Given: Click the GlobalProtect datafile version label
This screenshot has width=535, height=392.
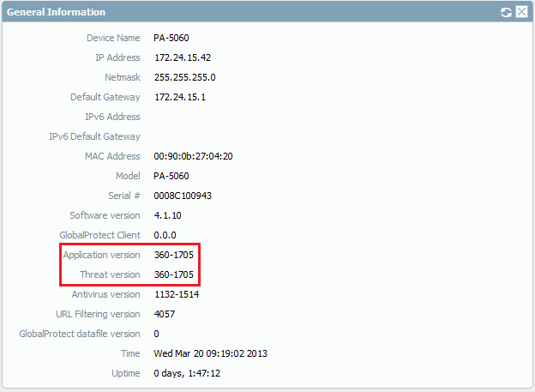Looking at the screenshot, I should (80, 334).
